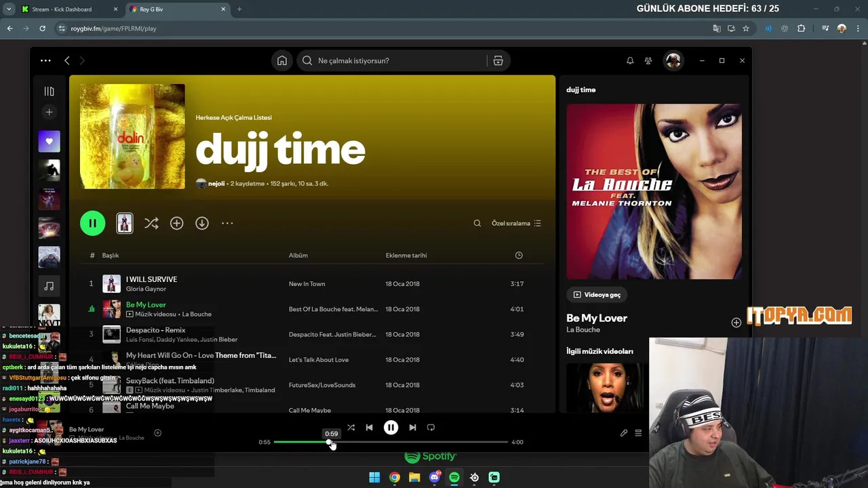This screenshot has width=868, height=488.
Task: Expand the Your Library sidebar icon
Action: 49,91
